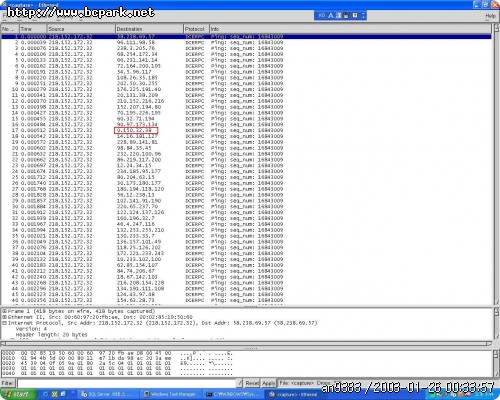Select packet 34 destined to 132.255.255.210
The height and width of the screenshot is (400, 500).
click(246, 230)
